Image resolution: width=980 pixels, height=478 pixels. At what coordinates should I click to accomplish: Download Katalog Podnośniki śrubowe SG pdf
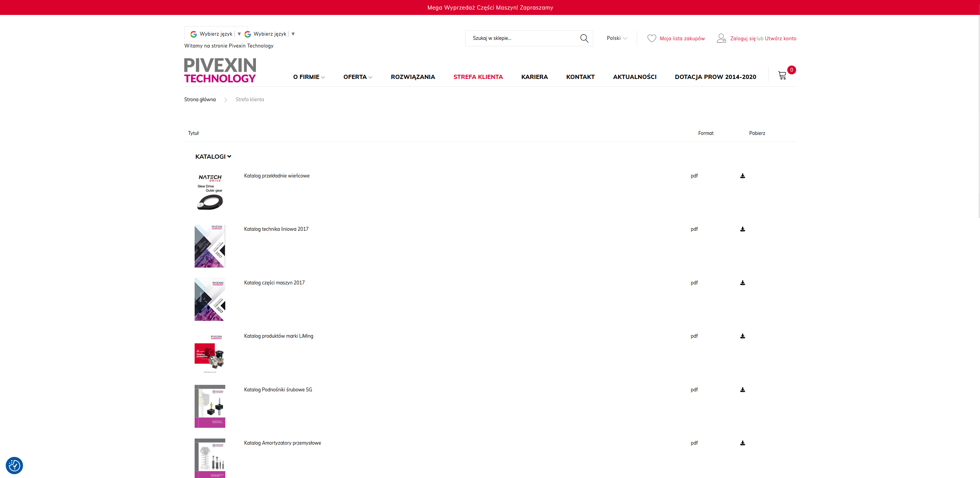click(x=742, y=390)
